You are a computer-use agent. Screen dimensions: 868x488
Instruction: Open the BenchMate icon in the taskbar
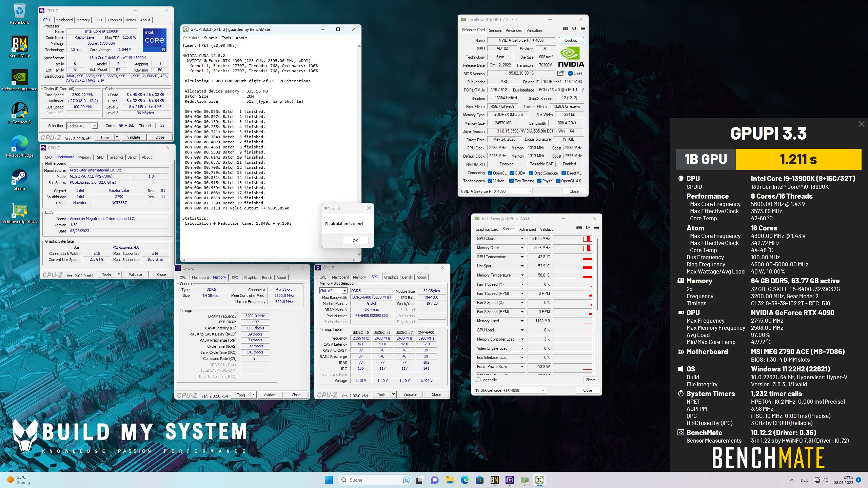[494, 480]
